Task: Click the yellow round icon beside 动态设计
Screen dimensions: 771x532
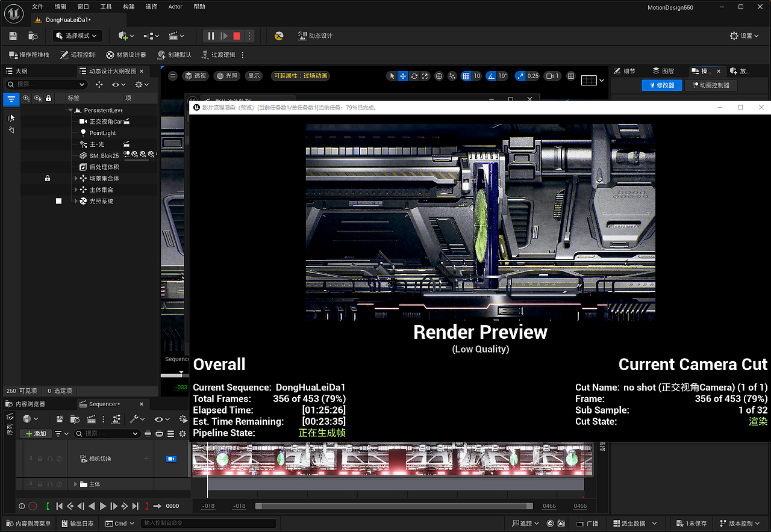Action: click(279, 36)
